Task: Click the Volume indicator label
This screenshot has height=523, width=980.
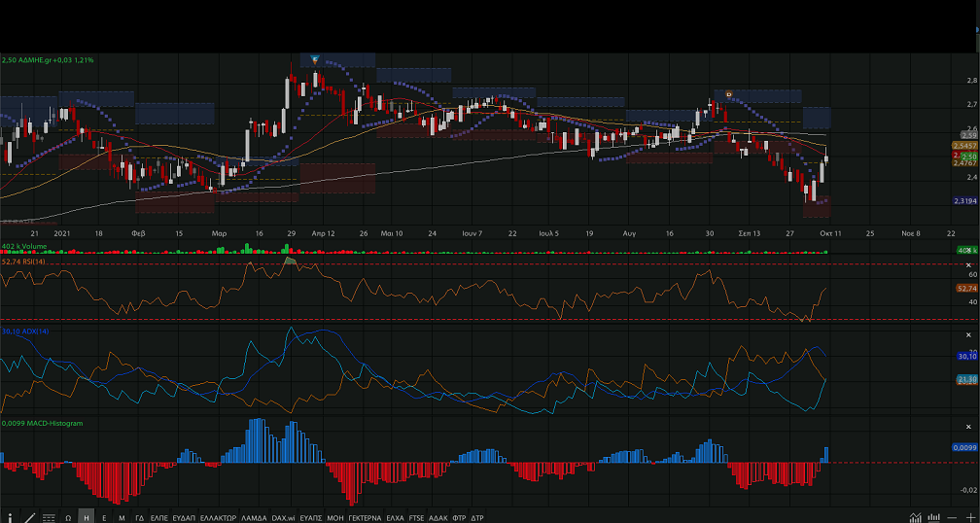Action: pos(24,246)
